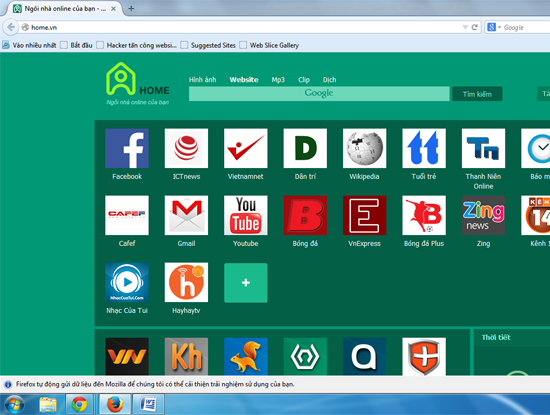Open the ICTnews tile

(186, 148)
